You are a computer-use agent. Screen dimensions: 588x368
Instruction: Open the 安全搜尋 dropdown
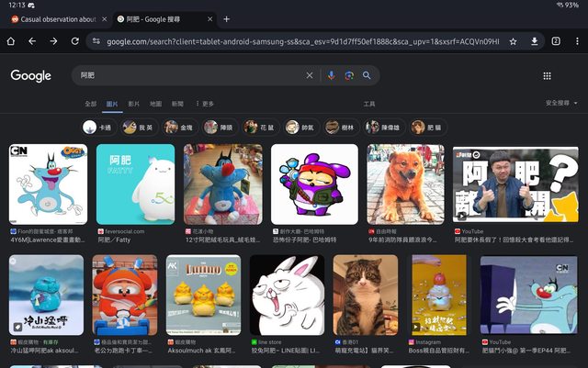click(x=560, y=104)
